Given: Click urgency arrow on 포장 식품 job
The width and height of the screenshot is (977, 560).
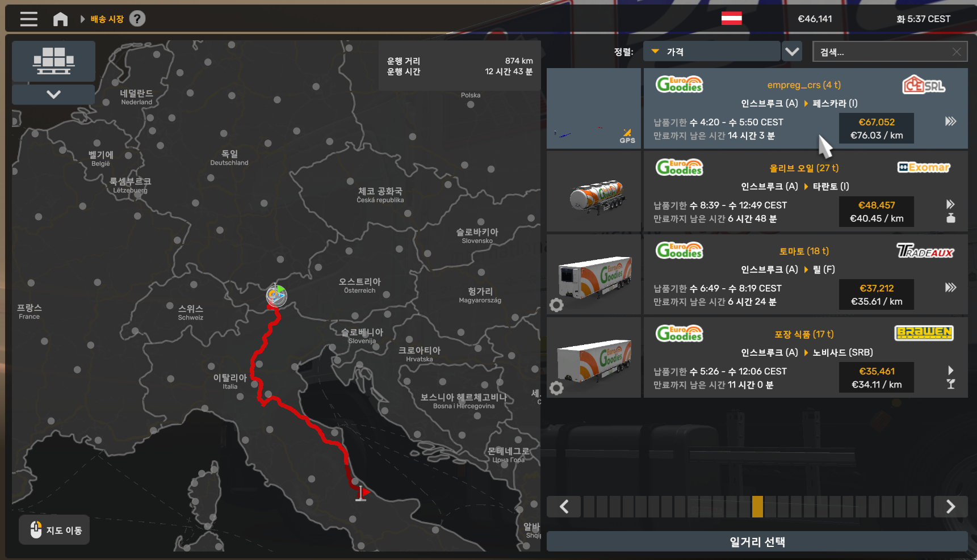Looking at the screenshot, I should tap(951, 370).
